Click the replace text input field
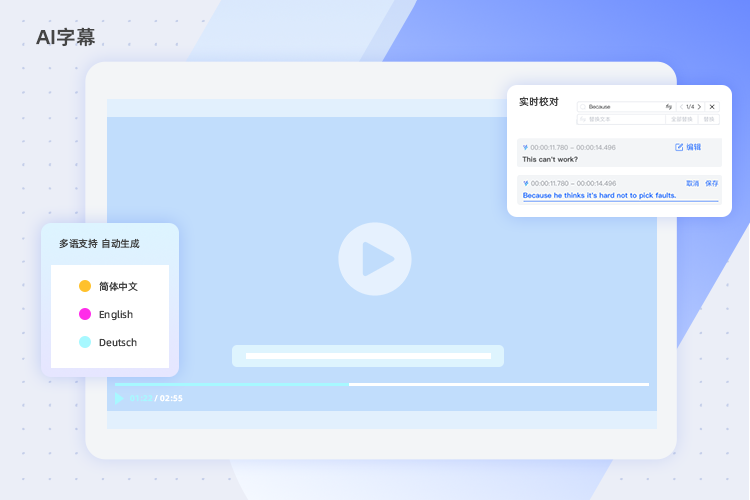 pyautogui.click(x=620, y=119)
